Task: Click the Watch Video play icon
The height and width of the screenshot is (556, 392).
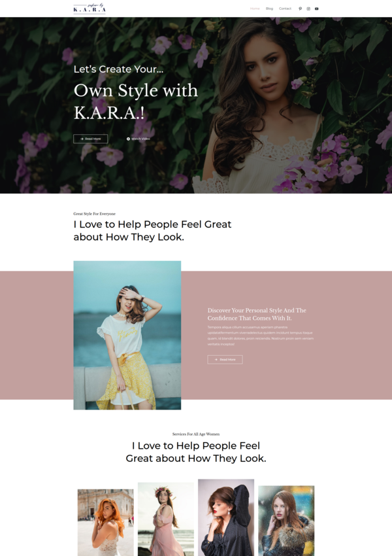Action: (x=128, y=139)
